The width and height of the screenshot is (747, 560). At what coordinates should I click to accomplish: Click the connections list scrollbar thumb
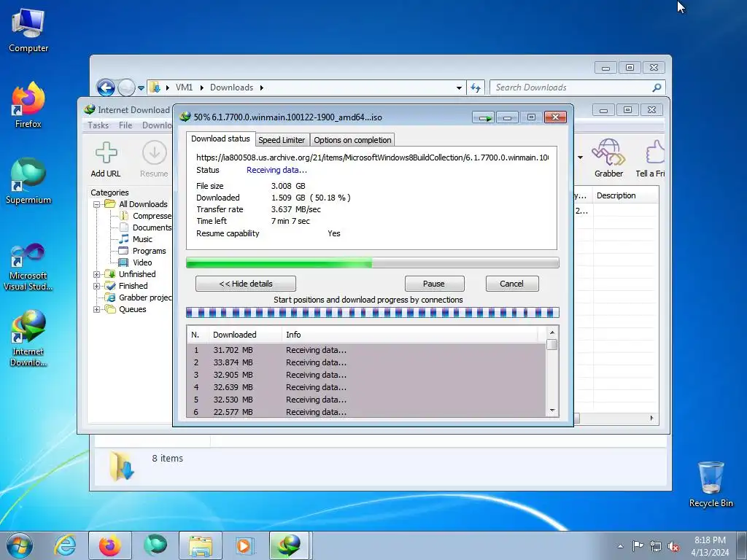pos(552,345)
